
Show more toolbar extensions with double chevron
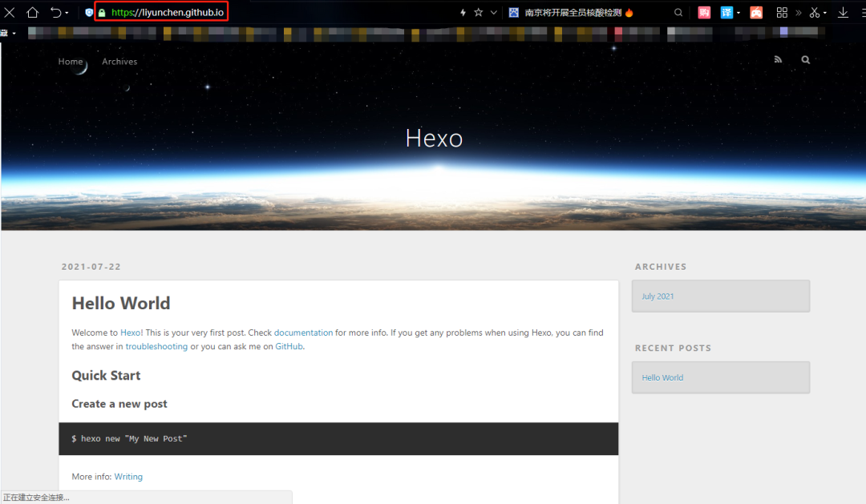click(x=798, y=12)
